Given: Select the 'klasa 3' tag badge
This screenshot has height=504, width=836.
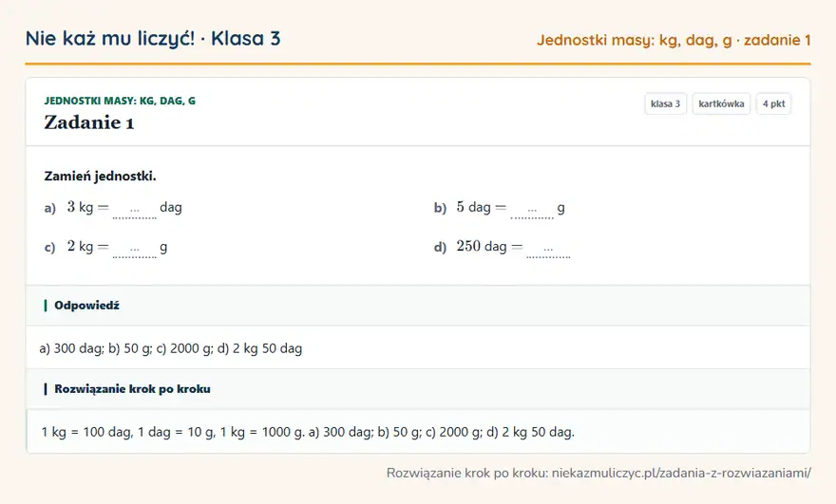Looking at the screenshot, I should (665, 103).
